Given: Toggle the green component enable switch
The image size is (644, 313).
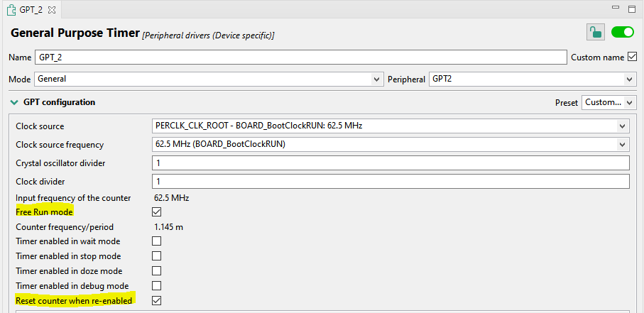Looking at the screenshot, I should [622, 32].
